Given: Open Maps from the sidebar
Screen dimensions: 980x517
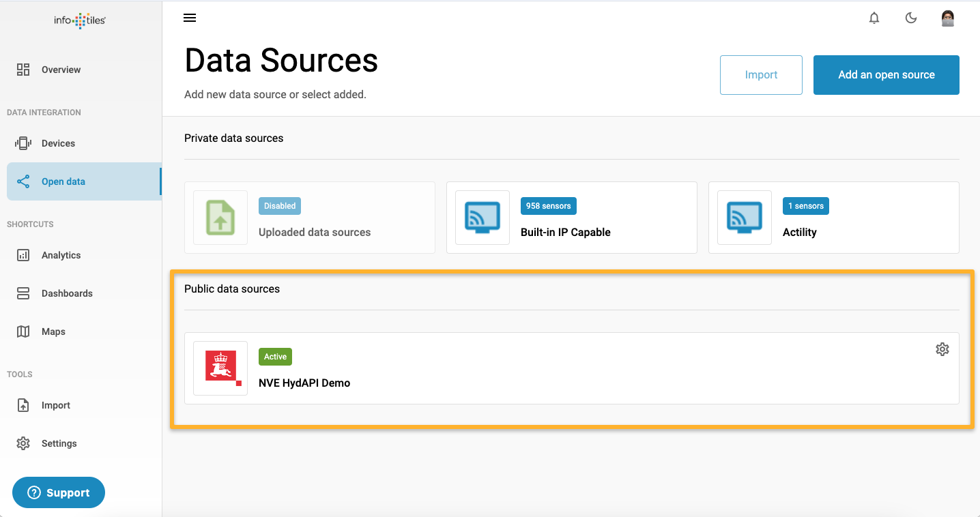Looking at the screenshot, I should click(x=53, y=331).
